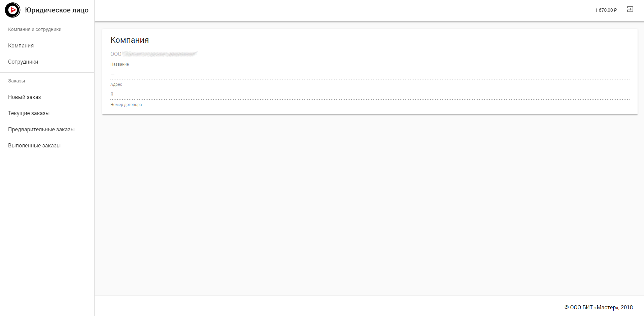Click the "Адрес" field label

coord(116,84)
